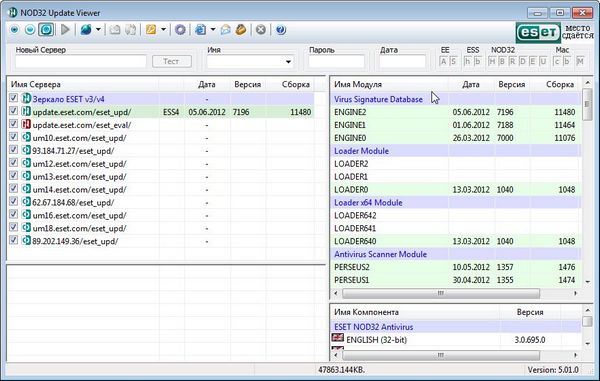Click the golden bag toolbar icon
Image resolution: width=600 pixels, height=381 pixels.
click(x=241, y=29)
